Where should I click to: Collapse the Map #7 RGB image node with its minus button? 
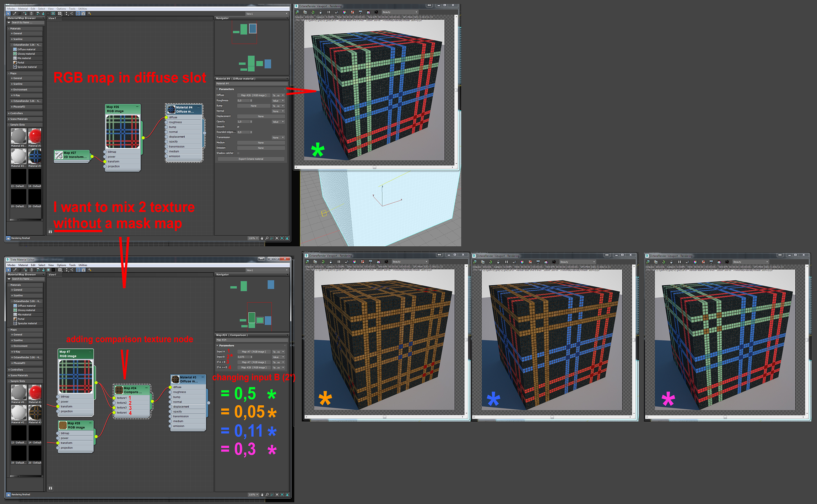point(90,352)
